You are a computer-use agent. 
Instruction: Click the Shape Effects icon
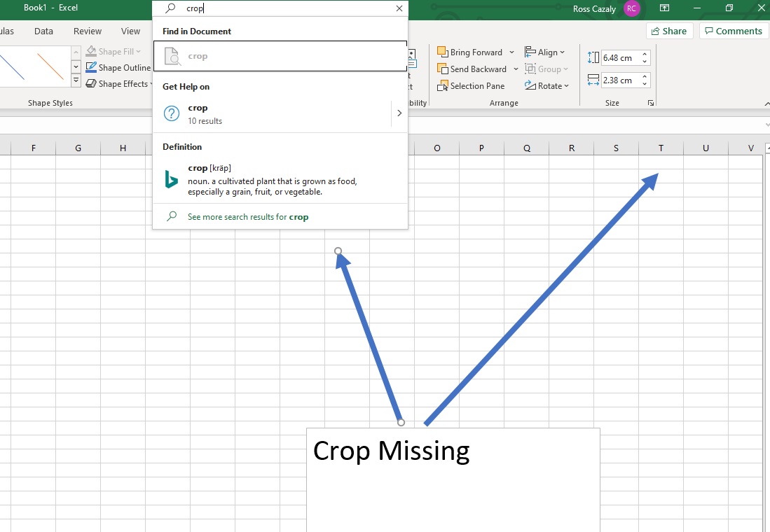pos(91,83)
